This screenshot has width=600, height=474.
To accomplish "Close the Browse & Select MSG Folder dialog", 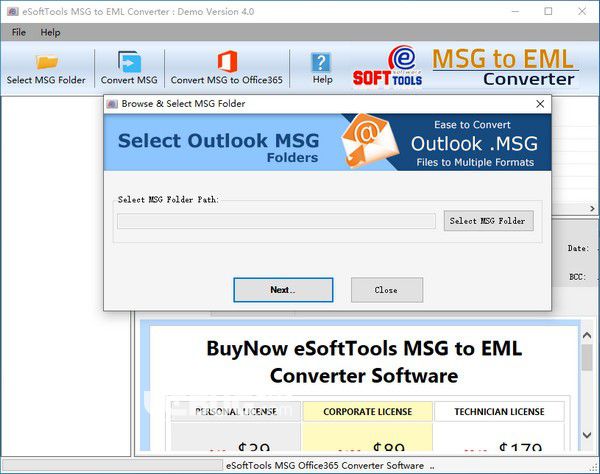I will click(540, 104).
